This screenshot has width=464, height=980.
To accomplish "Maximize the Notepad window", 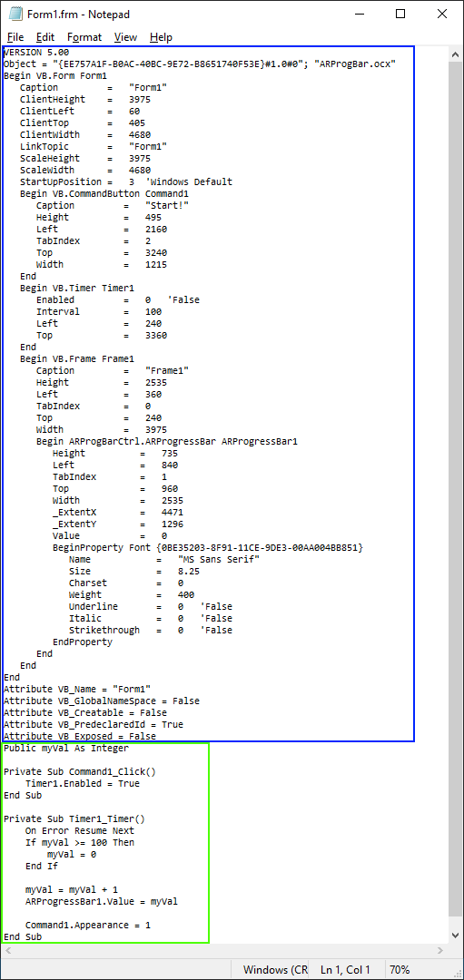I will click(400, 14).
